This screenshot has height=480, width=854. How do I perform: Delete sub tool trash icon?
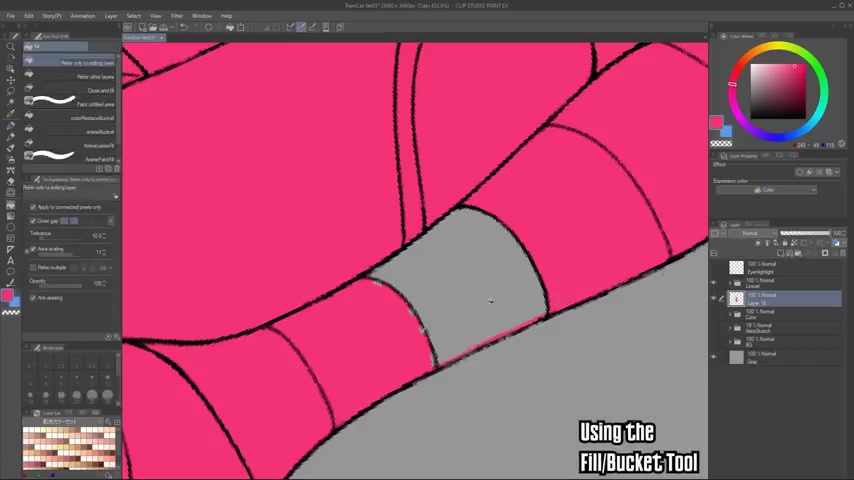(117, 169)
